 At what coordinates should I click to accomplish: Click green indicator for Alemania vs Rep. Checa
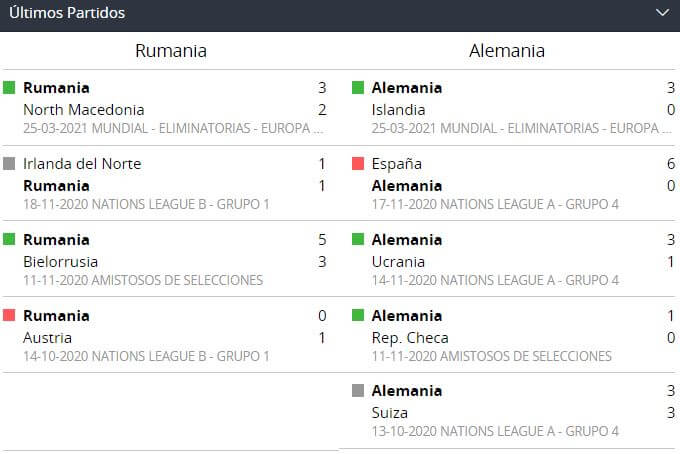tap(358, 316)
